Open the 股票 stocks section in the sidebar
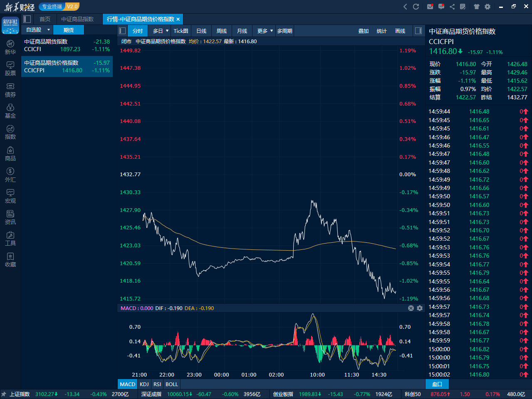 tap(10, 67)
